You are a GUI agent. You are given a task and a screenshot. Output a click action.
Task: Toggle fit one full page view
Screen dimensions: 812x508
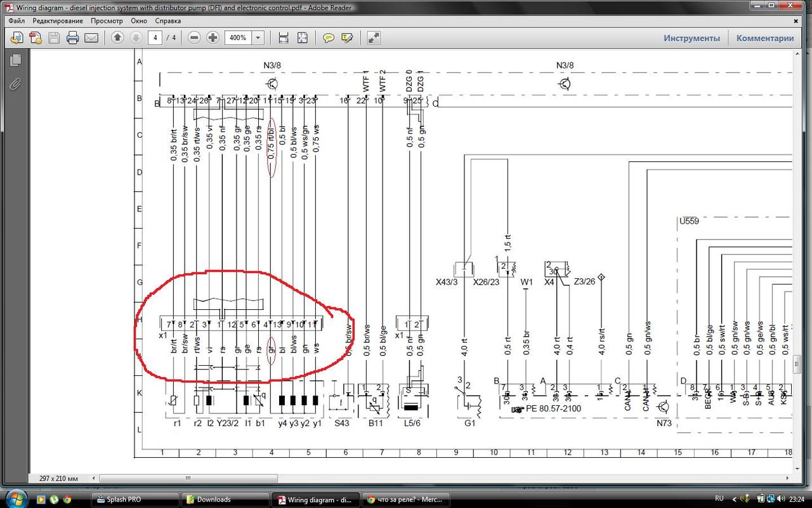coord(302,38)
